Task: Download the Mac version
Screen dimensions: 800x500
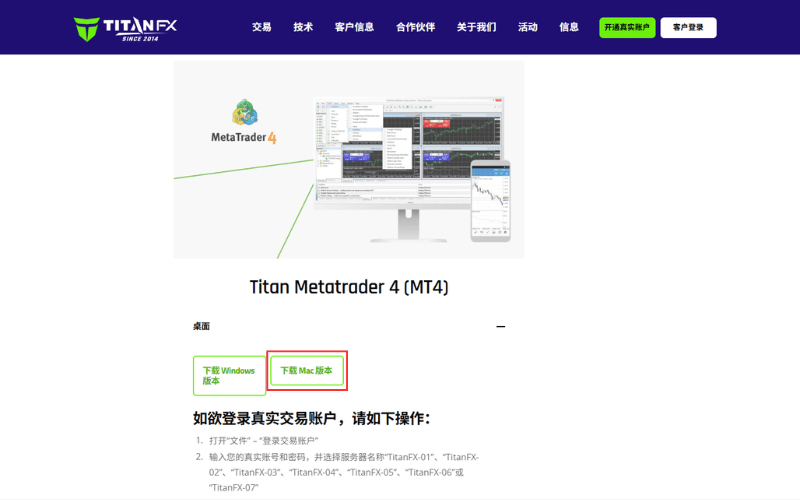Action: 306,370
